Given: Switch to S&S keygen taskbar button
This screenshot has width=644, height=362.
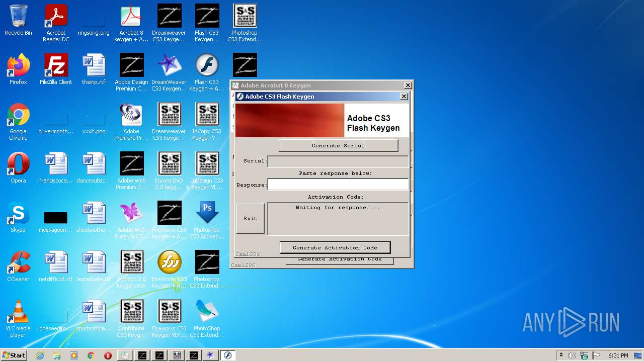Looking at the screenshot, I should [177, 355].
